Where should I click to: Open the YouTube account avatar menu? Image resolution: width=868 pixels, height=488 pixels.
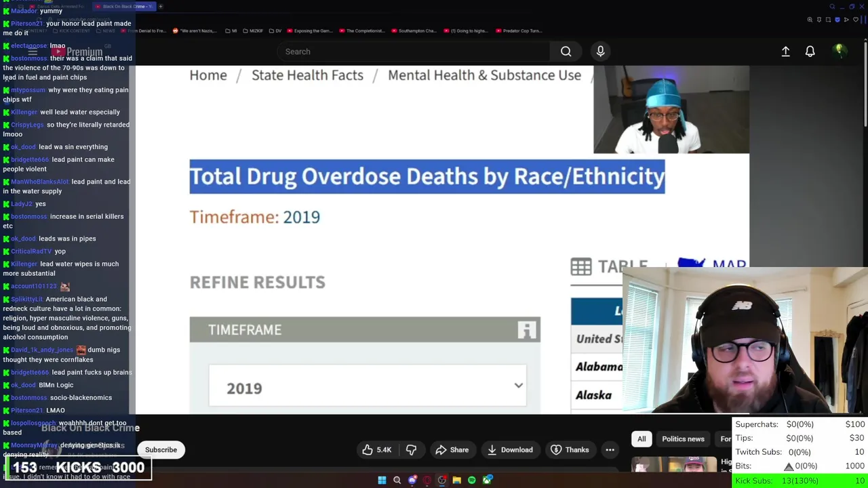[x=839, y=51]
